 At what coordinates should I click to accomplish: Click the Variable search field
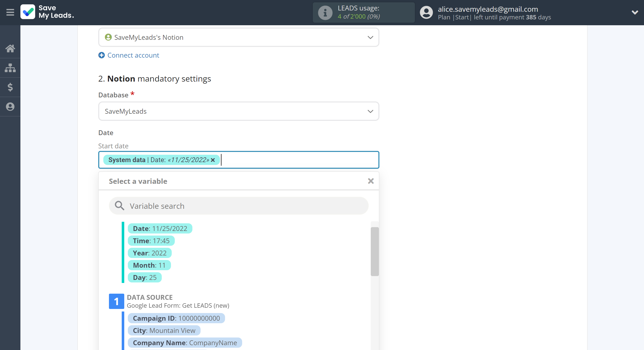[239, 206]
